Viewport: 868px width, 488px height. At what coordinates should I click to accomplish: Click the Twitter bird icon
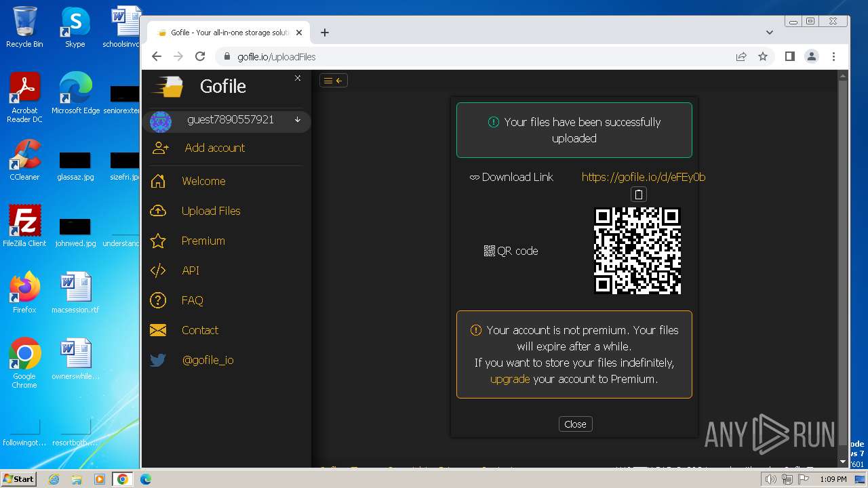tap(157, 360)
